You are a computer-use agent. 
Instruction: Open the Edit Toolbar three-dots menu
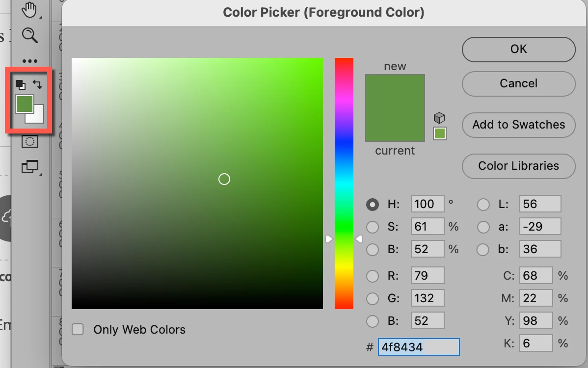pyautogui.click(x=30, y=61)
